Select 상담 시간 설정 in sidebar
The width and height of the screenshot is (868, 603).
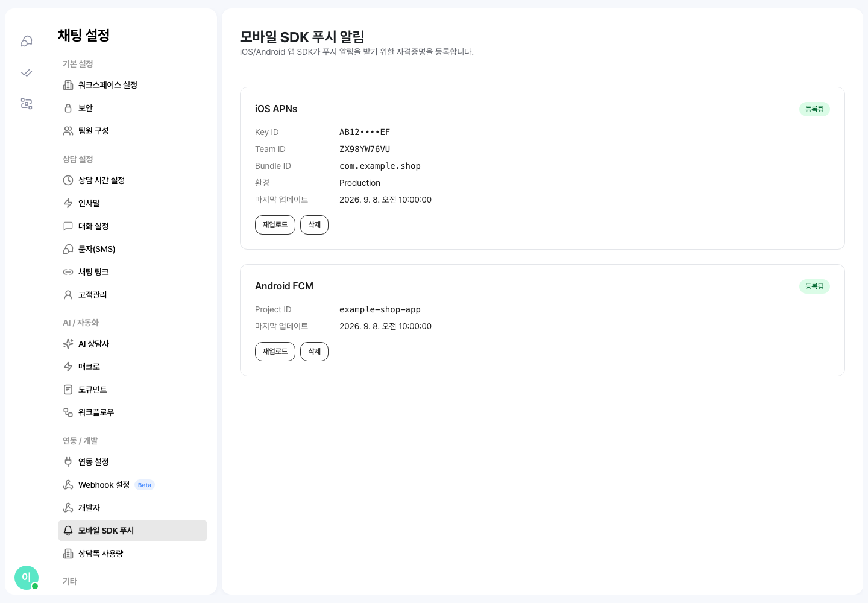click(x=133, y=180)
